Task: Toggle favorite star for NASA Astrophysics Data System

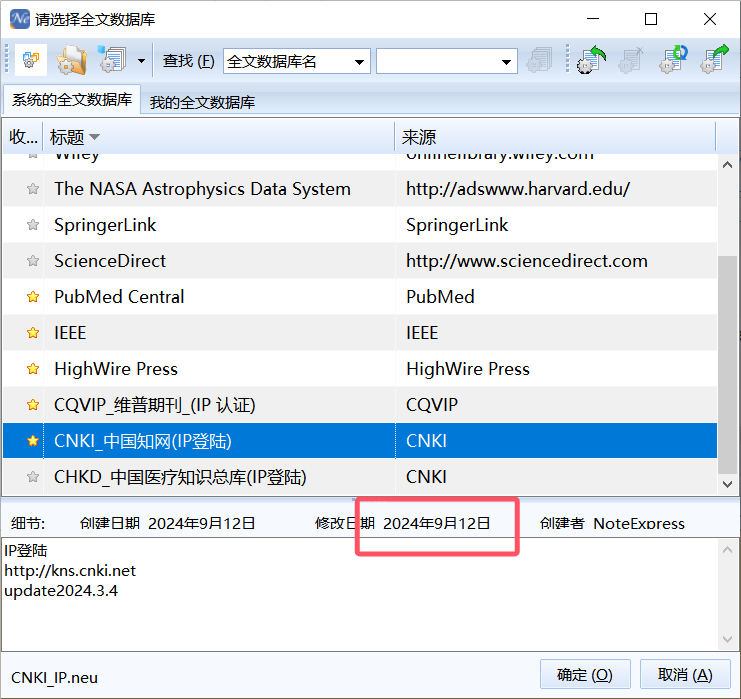Action: (33, 189)
